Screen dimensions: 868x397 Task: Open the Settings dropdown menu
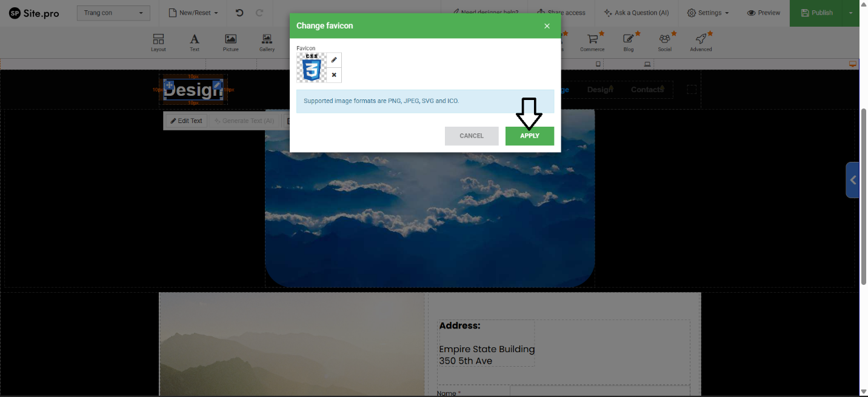[708, 13]
